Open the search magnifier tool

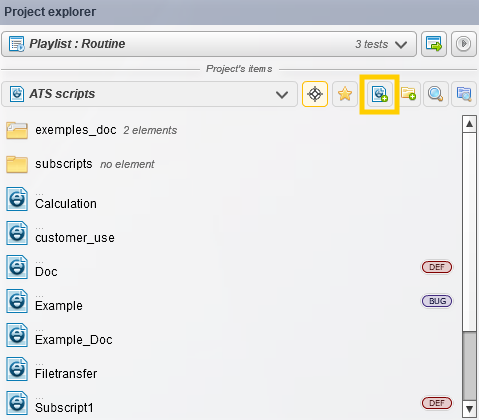pyautogui.click(x=436, y=94)
